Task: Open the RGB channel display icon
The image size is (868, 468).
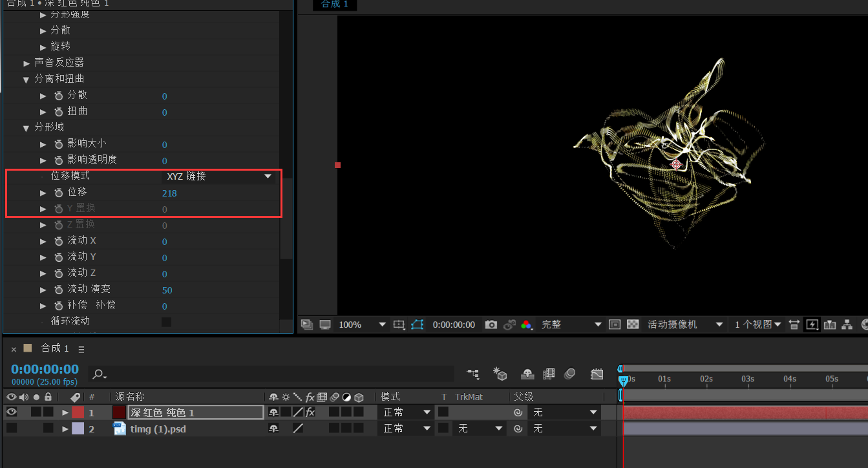Action: point(527,324)
